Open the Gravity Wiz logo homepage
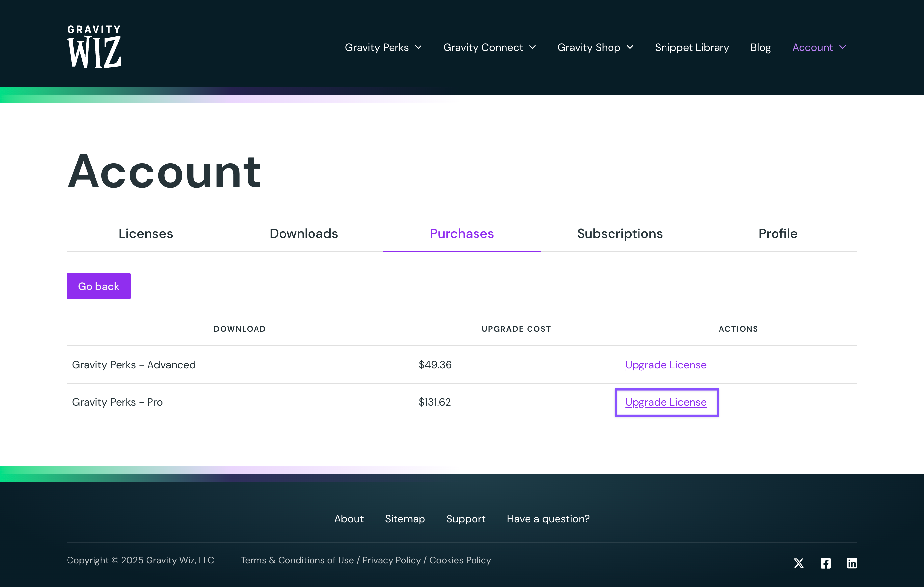The image size is (924, 587). tap(94, 47)
